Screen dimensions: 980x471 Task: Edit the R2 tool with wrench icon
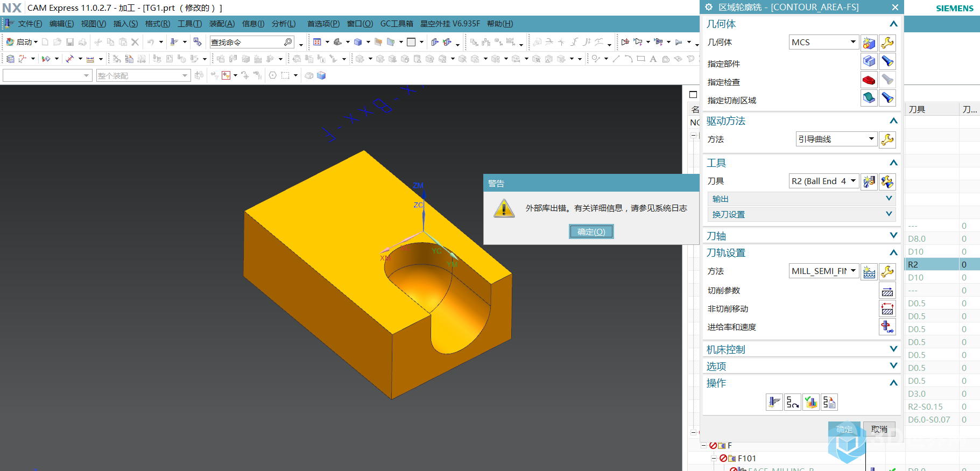click(x=887, y=181)
